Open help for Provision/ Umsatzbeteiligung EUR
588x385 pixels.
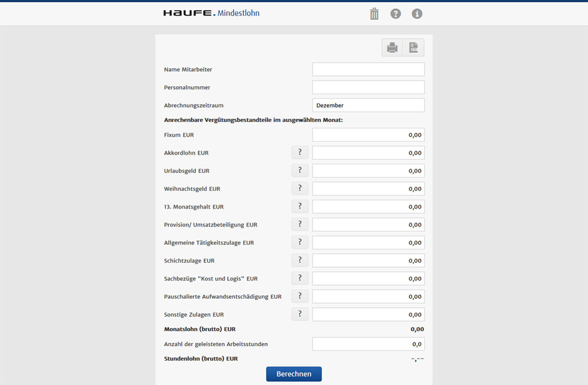tap(300, 225)
